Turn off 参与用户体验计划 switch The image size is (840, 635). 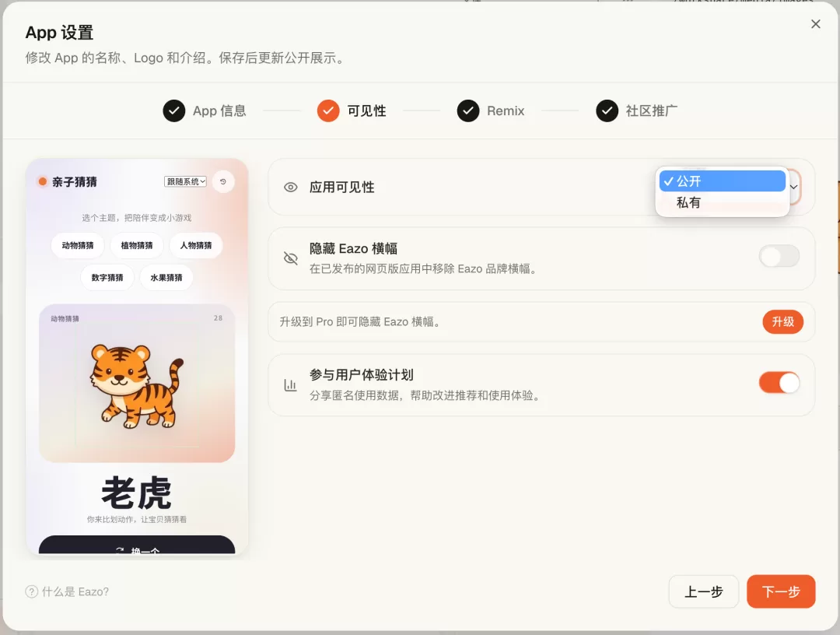click(779, 383)
